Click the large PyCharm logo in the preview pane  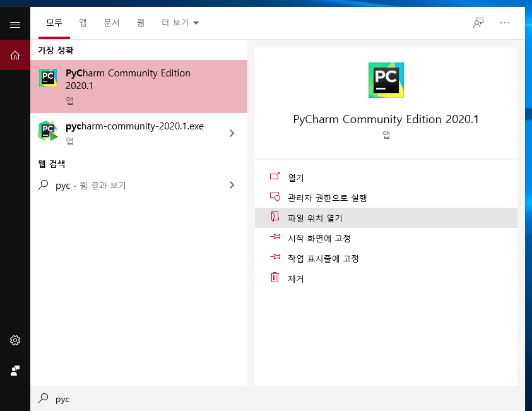coord(386,80)
